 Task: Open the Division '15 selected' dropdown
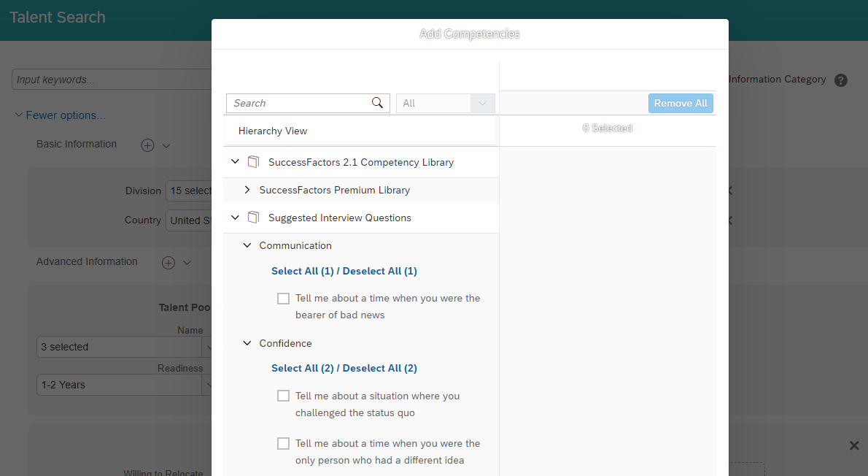point(188,191)
